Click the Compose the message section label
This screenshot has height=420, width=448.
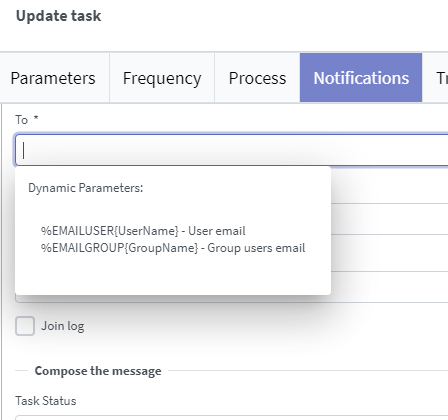pos(98,371)
